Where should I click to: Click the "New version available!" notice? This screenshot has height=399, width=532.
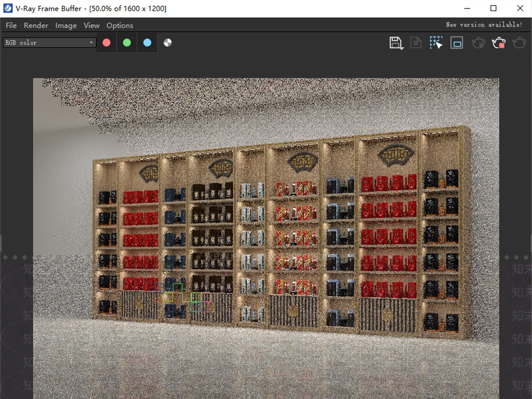click(x=484, y=25)
